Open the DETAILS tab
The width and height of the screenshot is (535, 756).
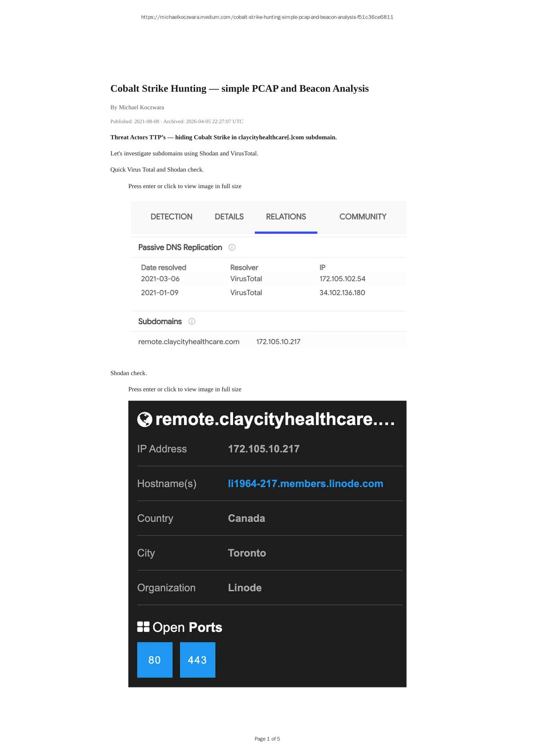[x=229, y=217]
